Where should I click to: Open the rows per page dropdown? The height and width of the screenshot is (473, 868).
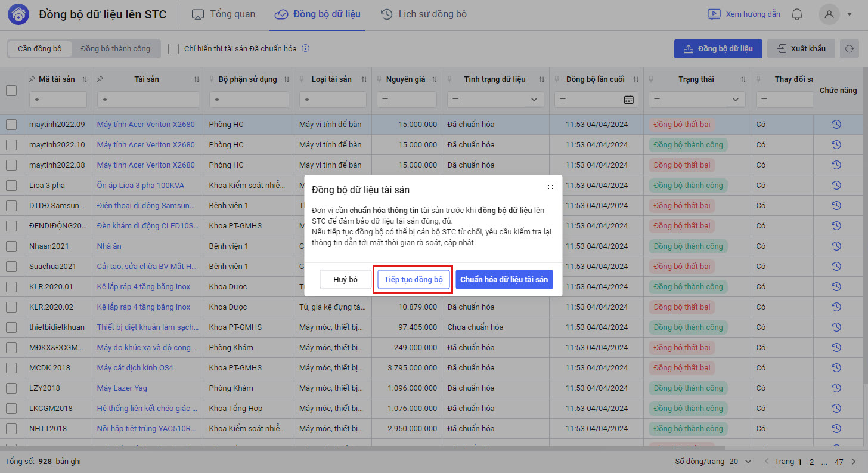click(749, 462)
